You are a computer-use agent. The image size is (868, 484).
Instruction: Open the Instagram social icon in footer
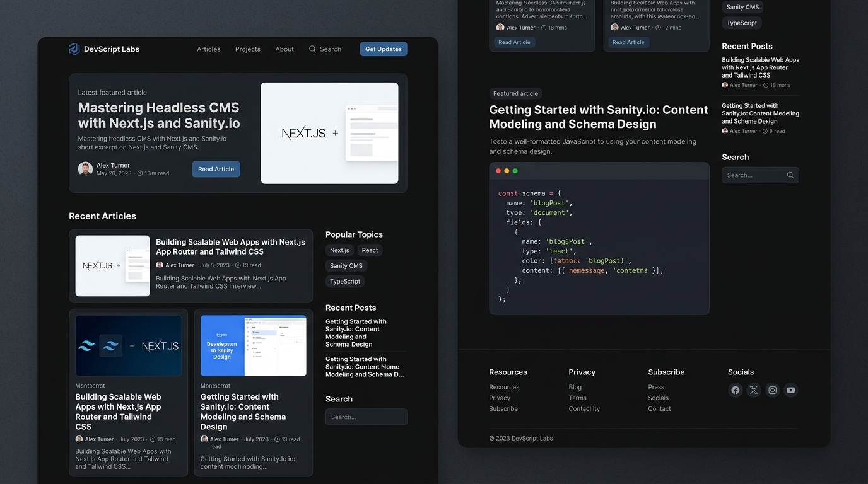[x=772, y=390]
